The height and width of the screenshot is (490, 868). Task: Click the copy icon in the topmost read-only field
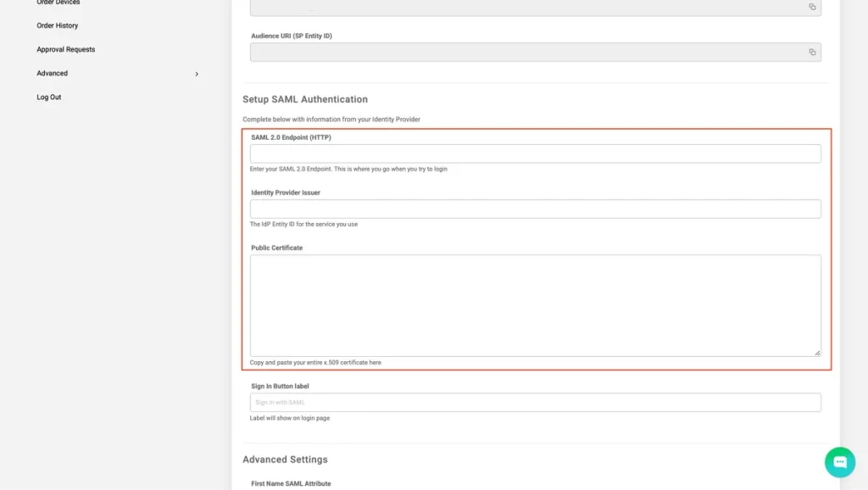811,7
